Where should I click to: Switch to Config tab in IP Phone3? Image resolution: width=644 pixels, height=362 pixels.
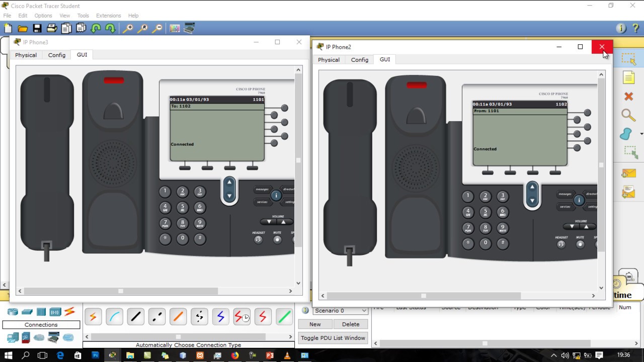[57, 55]
